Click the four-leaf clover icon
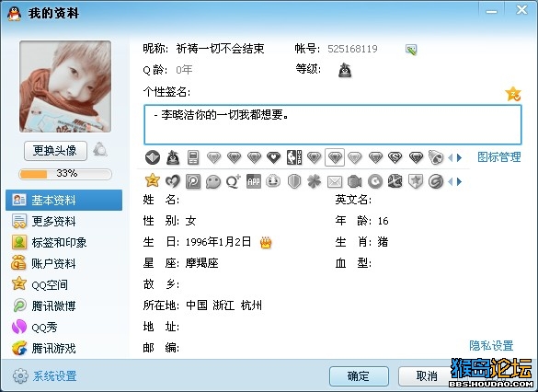Viewport: 538px width, 392px height. coord(314,181)
